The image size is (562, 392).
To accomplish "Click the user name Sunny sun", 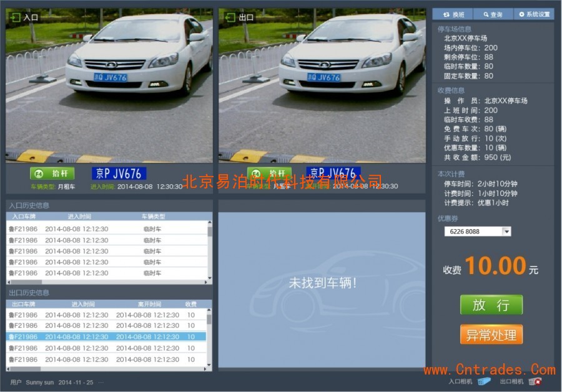I will tap(40, 383).
